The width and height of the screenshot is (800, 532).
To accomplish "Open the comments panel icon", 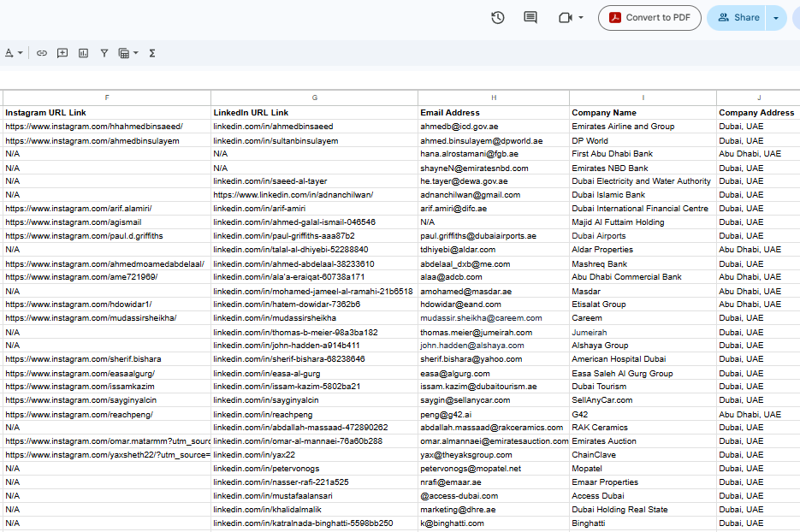I will (530, 18).
